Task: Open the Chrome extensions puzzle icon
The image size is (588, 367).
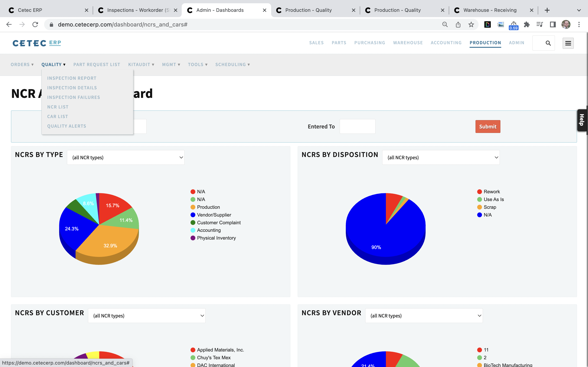Action: point(527,24)
